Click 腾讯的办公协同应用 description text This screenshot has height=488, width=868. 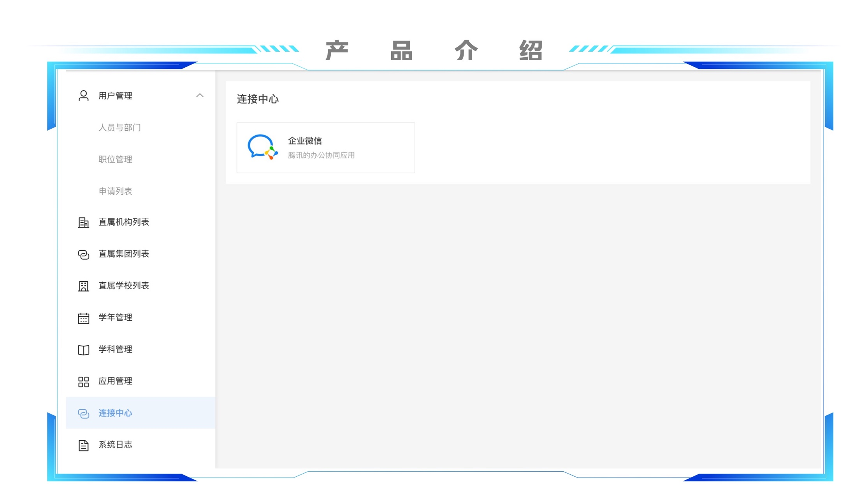click(321, 155)
